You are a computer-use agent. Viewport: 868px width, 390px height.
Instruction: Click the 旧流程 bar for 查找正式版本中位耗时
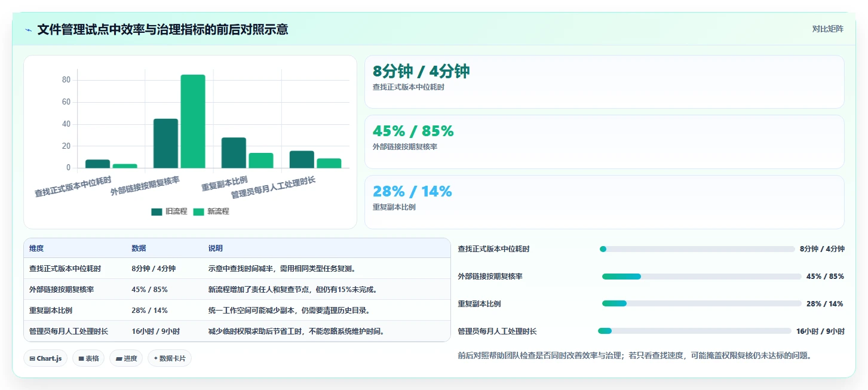[x=97, y=164]
